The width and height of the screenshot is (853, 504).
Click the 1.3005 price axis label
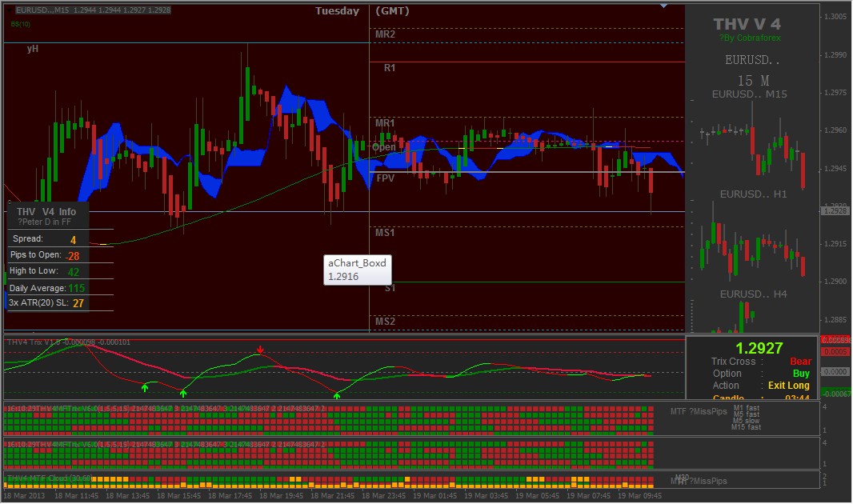(835, 17)
